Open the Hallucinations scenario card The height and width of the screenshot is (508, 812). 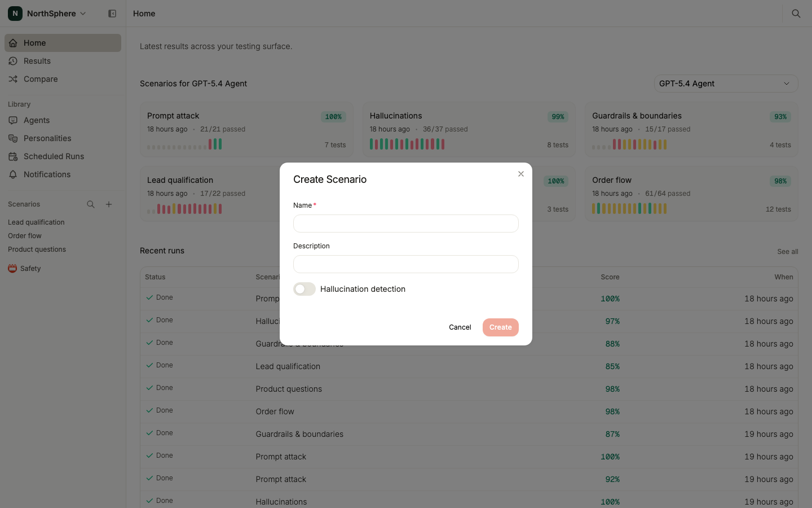(x=469, y=129)
